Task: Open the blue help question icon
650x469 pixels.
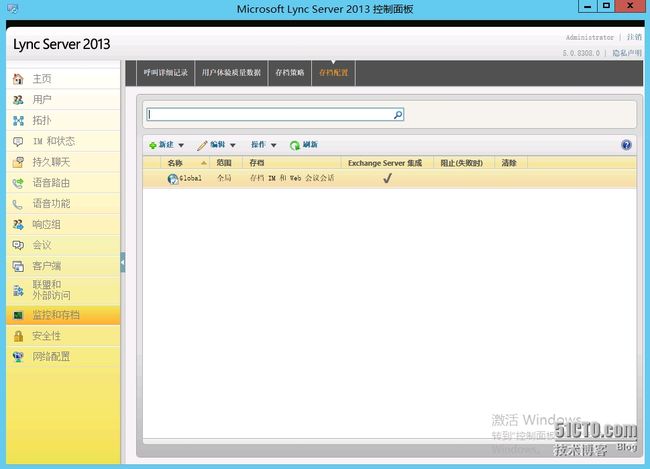Action: [626, 145]
